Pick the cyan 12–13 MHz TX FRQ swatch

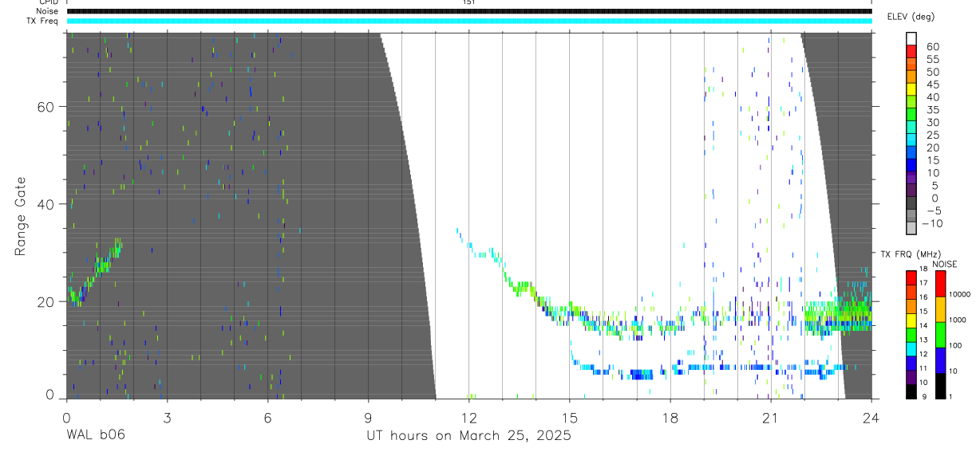[x=911, y=348]
